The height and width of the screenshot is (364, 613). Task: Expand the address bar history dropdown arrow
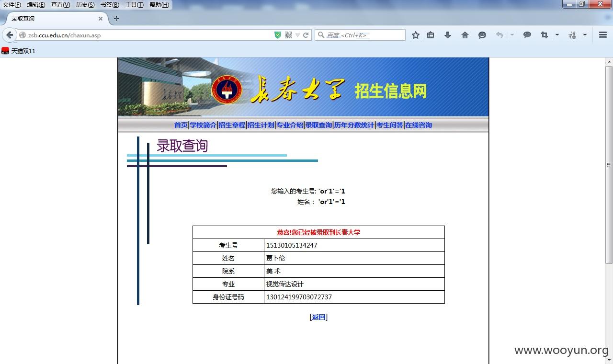(x=297, y=35)
